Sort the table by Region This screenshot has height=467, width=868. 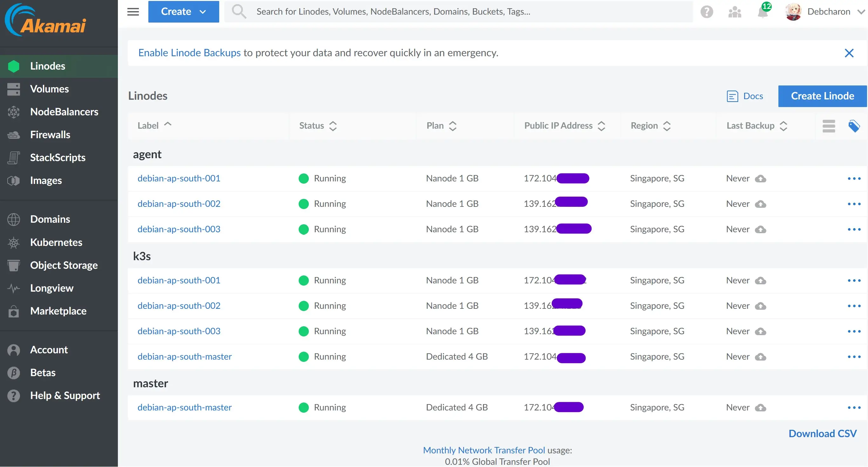click(x=651, y=126)
